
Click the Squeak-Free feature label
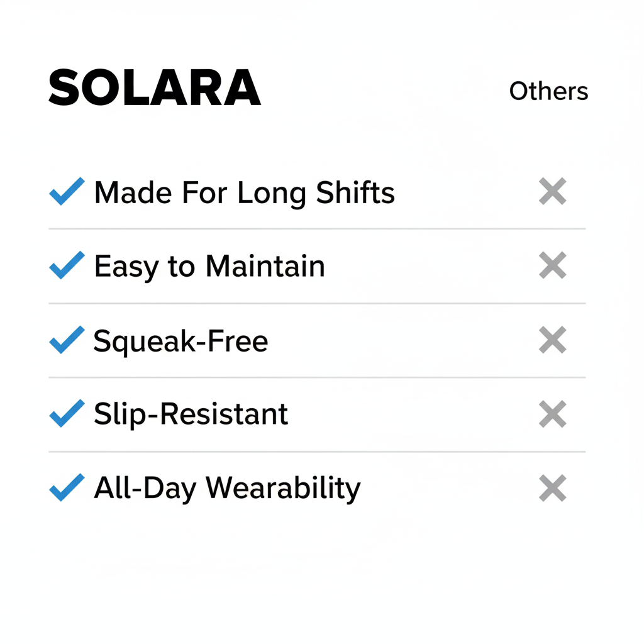click(x=180, y=341)
